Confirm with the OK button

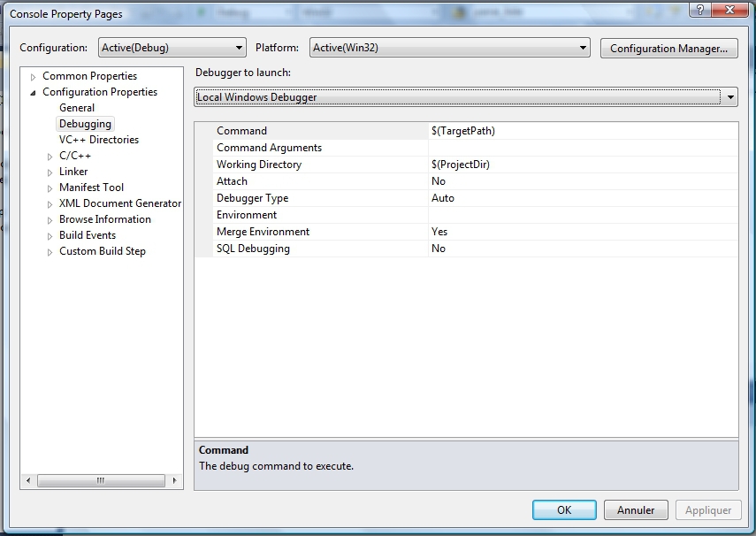click(564, 510)
